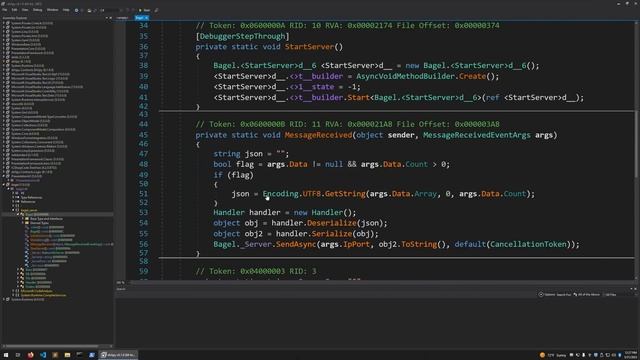Close the Assembly Explorer panel
This screenshot has width=640, height=360.
coord(111,18)
